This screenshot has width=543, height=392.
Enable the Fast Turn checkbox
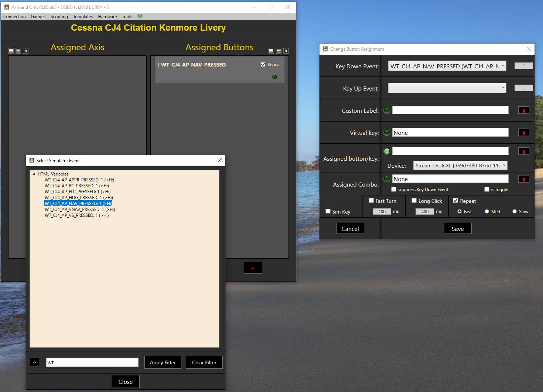tap(371, 201)
